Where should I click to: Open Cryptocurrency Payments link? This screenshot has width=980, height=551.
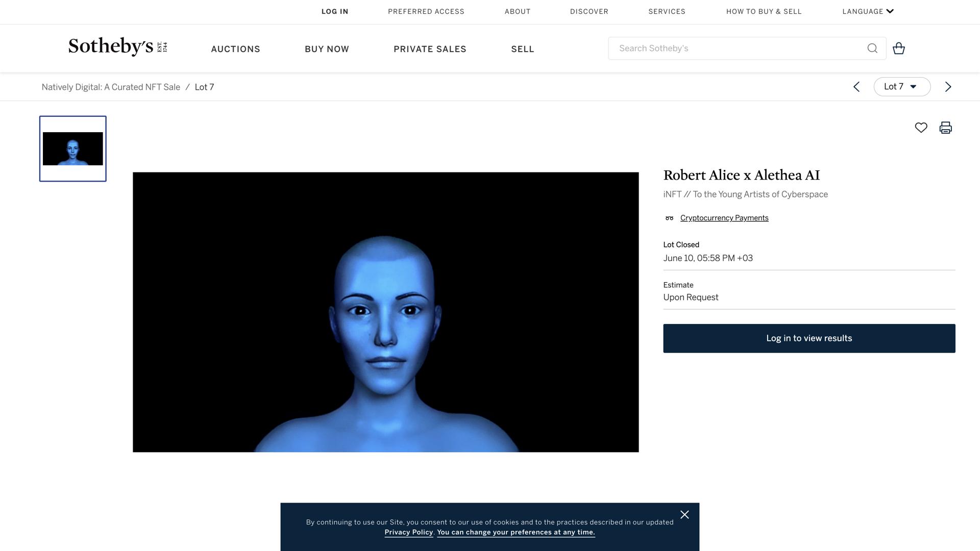pyautogui.click(x=724, y=218)
